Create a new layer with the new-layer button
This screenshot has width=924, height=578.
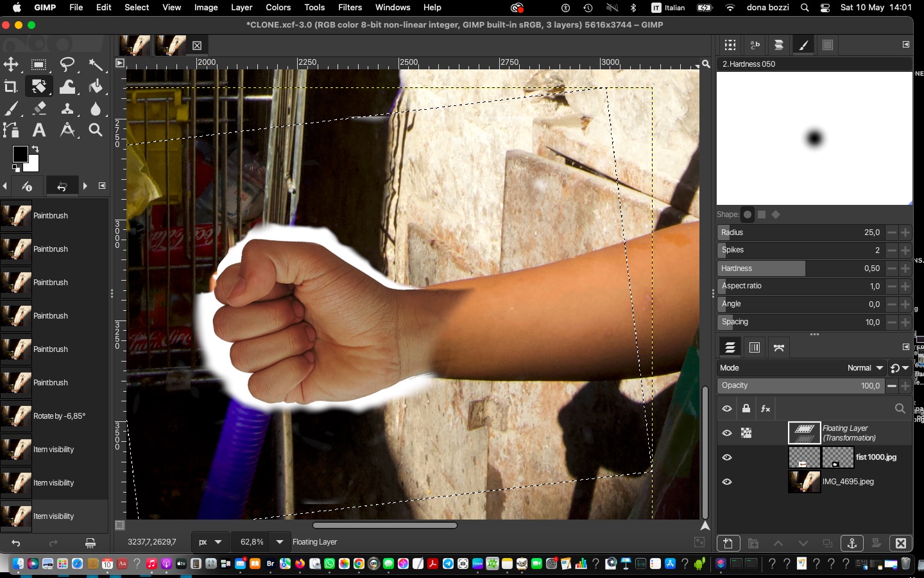click(x=728, y=543)
